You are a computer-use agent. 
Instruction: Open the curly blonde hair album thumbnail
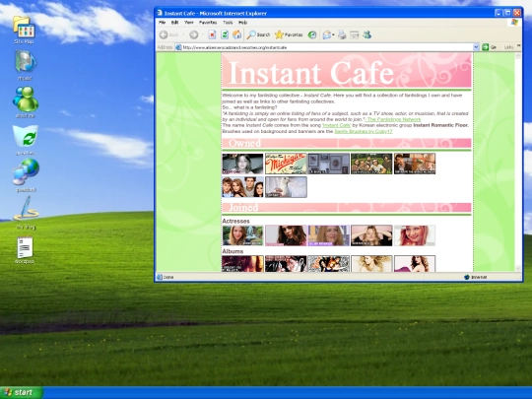click(x=371, y=264)
